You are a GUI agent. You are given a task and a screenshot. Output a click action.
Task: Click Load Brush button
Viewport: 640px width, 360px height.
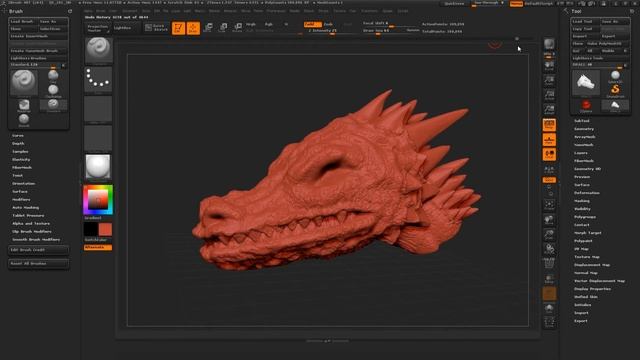23,21
